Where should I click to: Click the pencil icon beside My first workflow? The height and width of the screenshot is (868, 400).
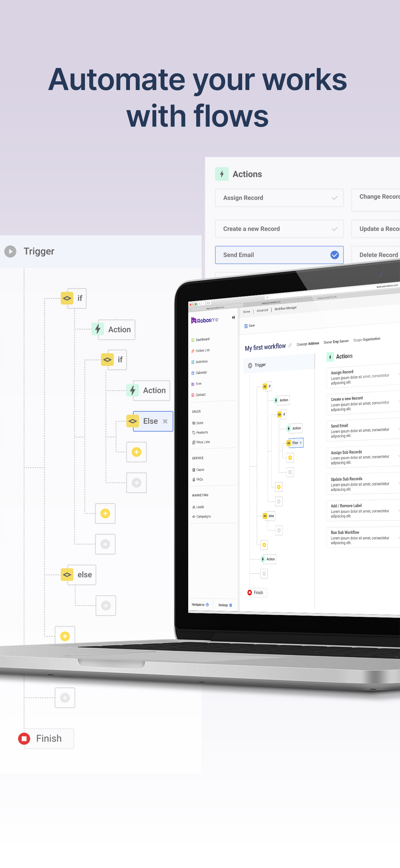pos(290,345)
